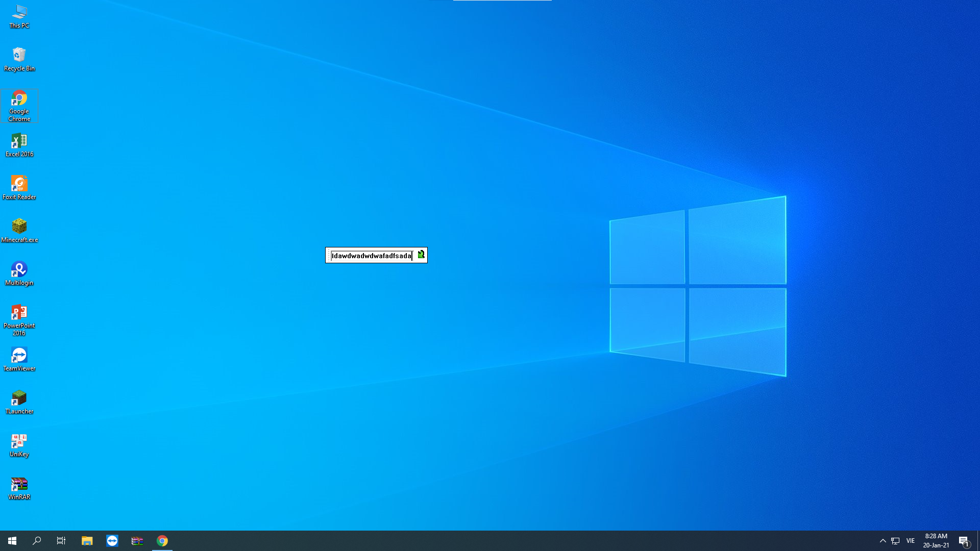The width and height of the screenshot is (980, 551).
Task: Open Windows Start menu
Action: click(11, 540)
